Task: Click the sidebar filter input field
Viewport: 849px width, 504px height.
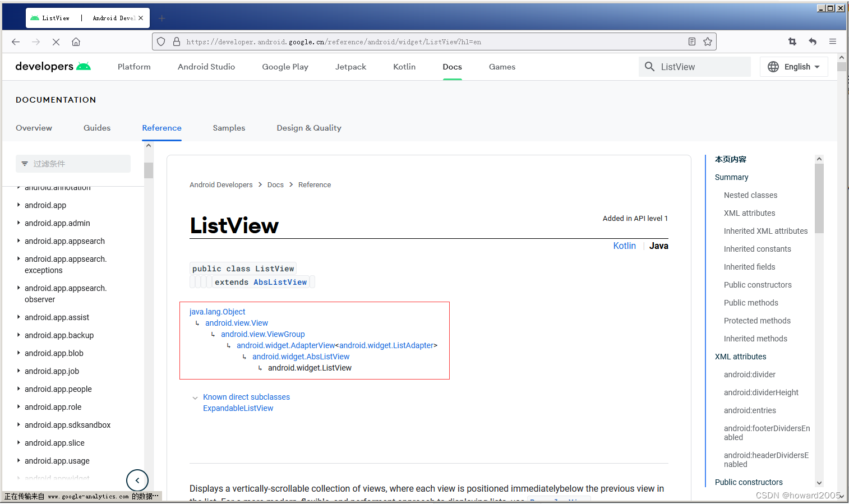Action: pos(73,164)
